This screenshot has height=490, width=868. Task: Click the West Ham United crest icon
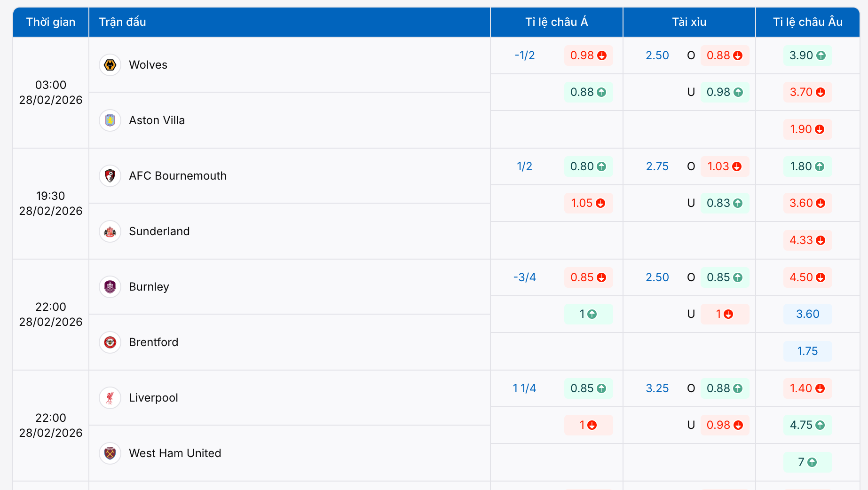(x=110, y=453)
